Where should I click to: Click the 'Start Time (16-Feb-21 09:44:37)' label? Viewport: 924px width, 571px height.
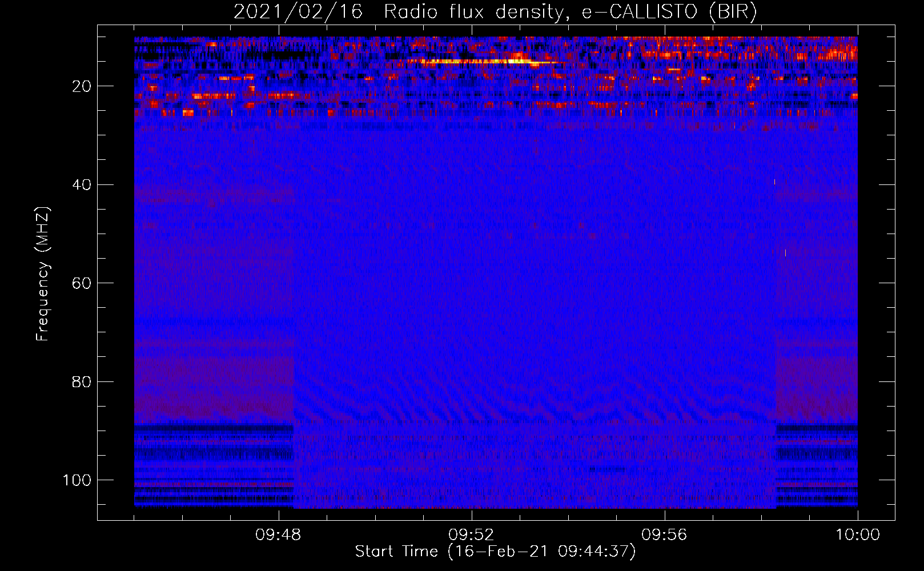point(495,552)
